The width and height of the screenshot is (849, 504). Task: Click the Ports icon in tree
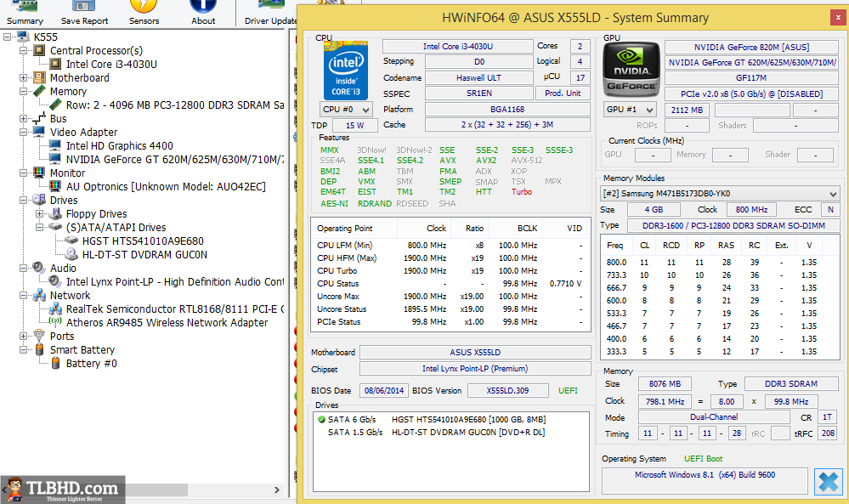pos(39,336)
